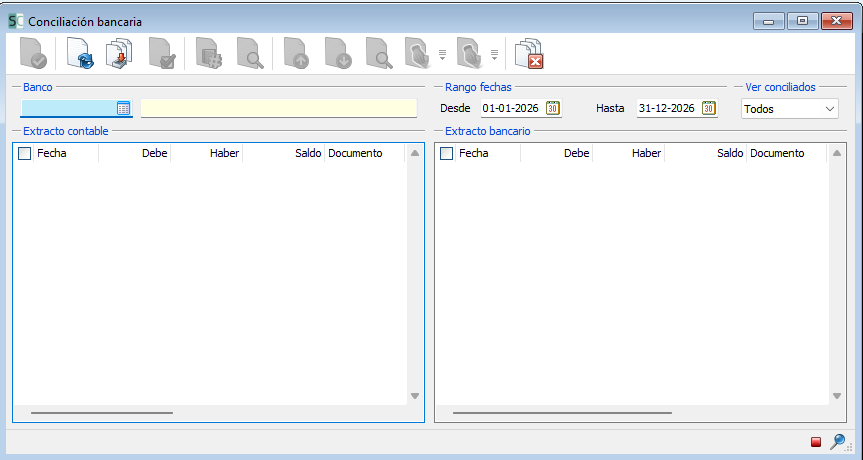863x460 pixels.
Task: Close the Conciliación bancaria window
Action: pyautogui.click(x=837, y=21)
